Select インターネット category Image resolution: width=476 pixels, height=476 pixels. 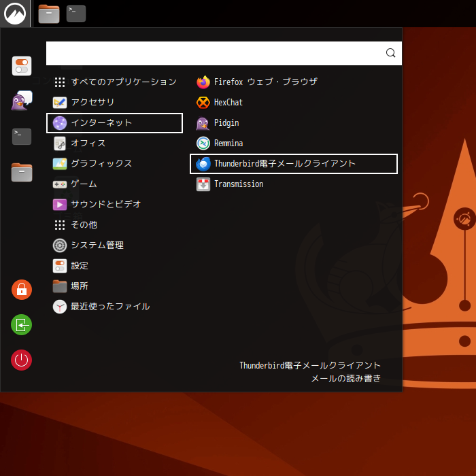pyautogui.click(x=114, y=123)
